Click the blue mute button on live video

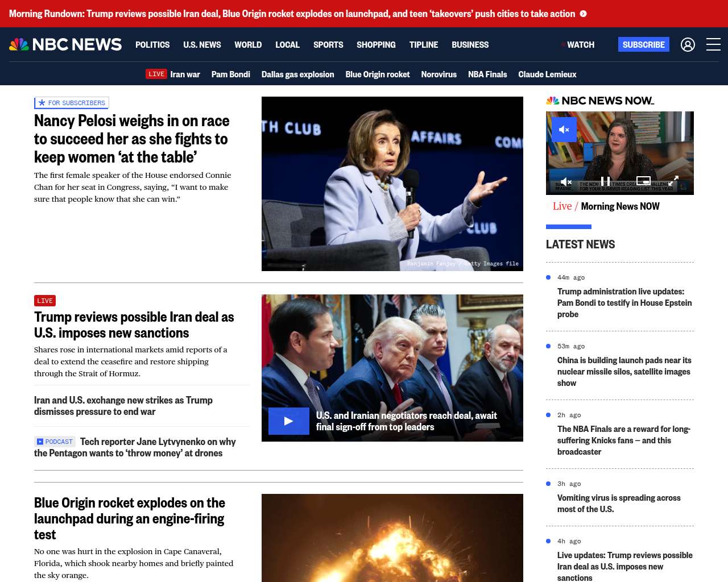564,130
